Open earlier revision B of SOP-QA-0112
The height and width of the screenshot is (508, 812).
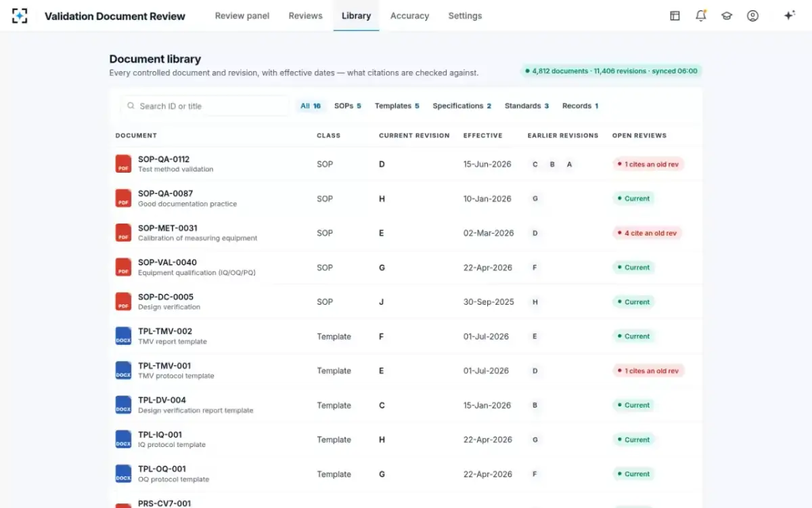tap(552, 165)
